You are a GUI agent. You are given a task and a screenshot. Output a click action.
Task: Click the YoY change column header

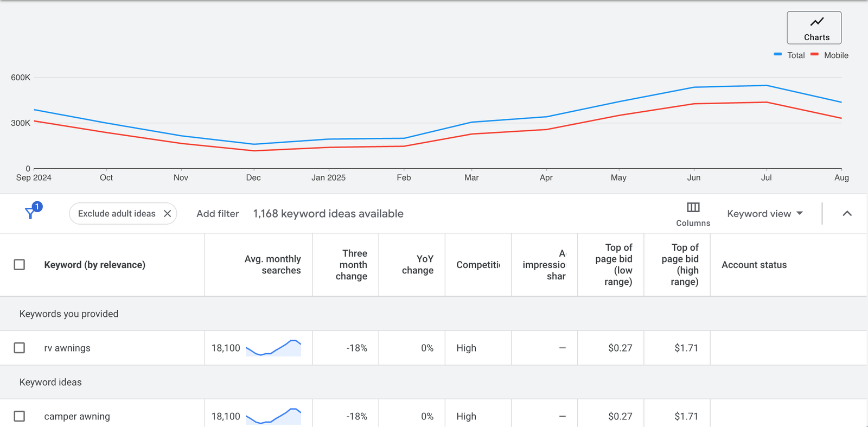(418, 265)
